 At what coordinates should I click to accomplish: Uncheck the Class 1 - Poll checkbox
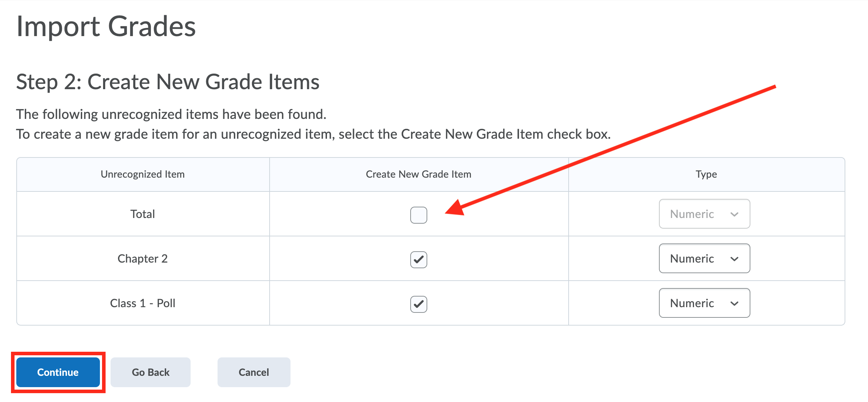click(418, 304)
